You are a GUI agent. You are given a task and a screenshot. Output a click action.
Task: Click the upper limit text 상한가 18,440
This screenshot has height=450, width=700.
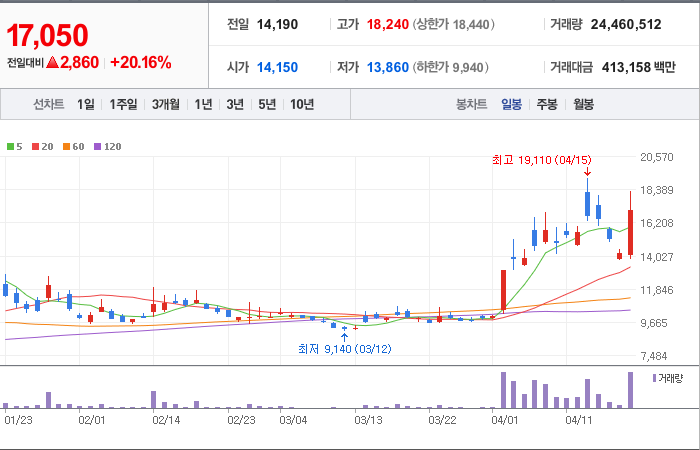(454, 25)
